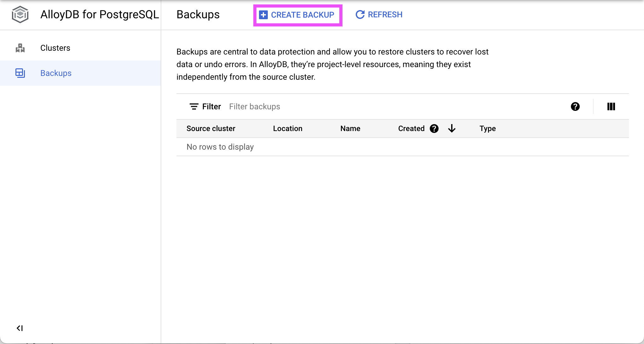Click the AlloyDB for PostgreSQL product logo
The image size is (644, 344).
pyautogui.click(x=20, y=14)
